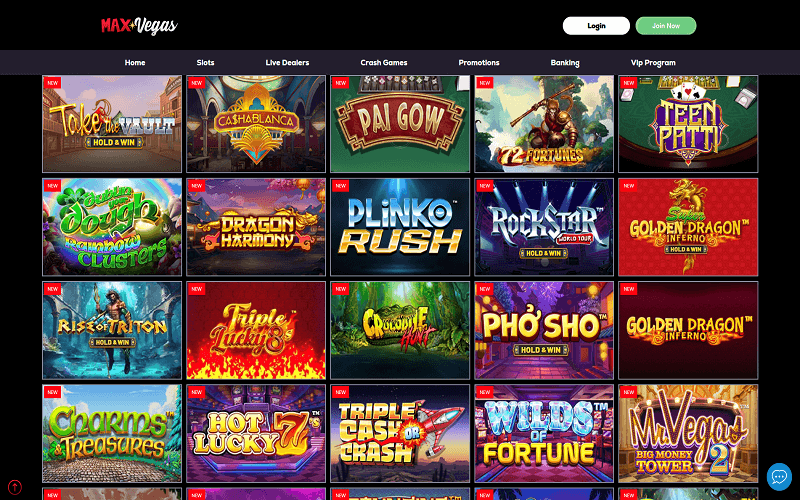
Task: Open the Banking page
Action: click(565, 63)
